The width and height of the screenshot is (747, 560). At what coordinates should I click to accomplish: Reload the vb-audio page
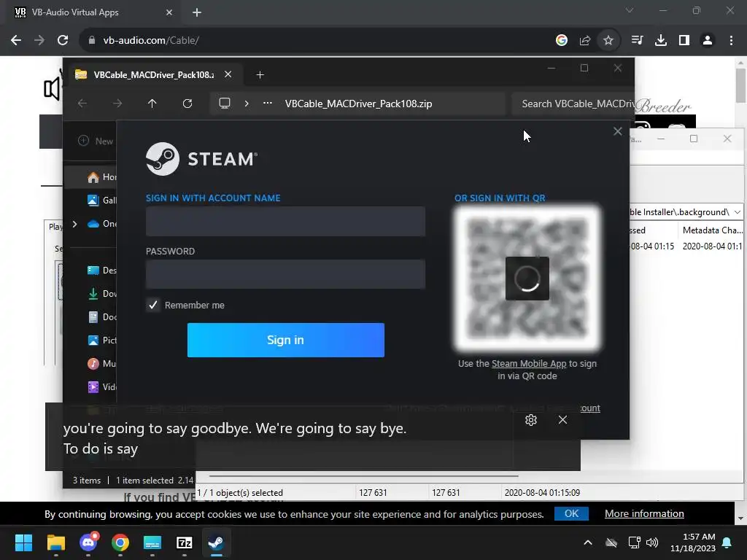coord(63,41)
